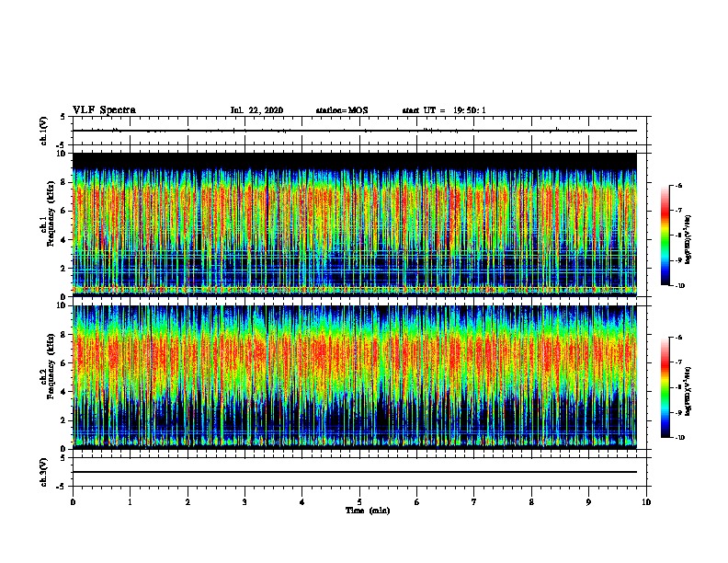The image size is (728, 563).
Task: Click the 'station=MOS' header label
Action: click(x=342, y=110)
